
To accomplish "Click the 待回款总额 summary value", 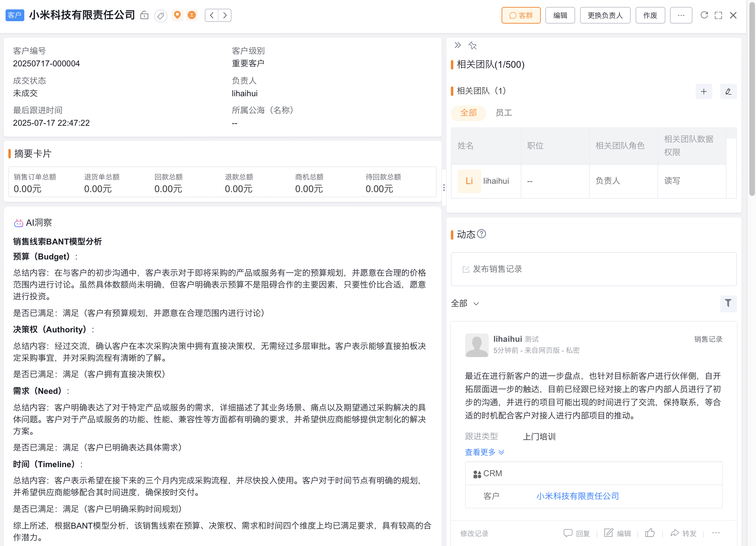I will click(379, 189).
